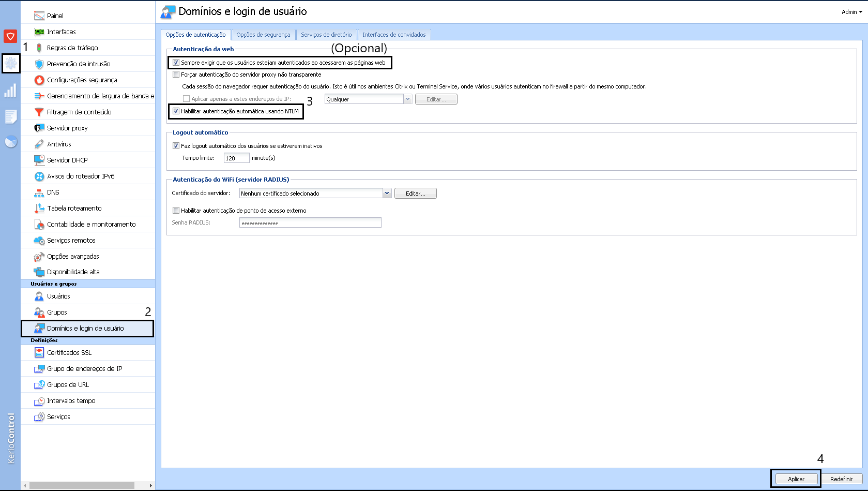Click the sidebar scroll left arrow
Viewport: 868px width, 491px height.
click(25, 485)
